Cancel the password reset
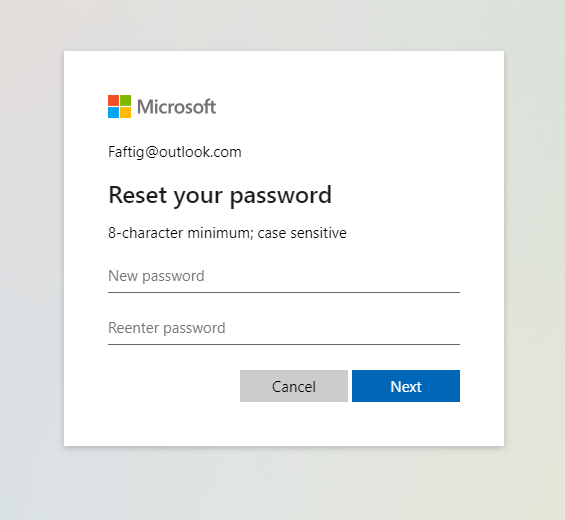The height and width of the screenshot is (520, 565). pos(294,386)
